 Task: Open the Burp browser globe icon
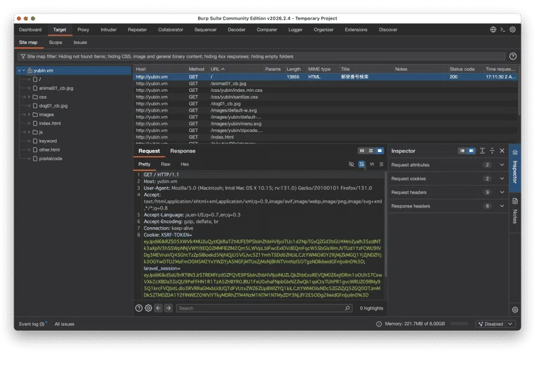pyautogui.click(x=493, y=30)
